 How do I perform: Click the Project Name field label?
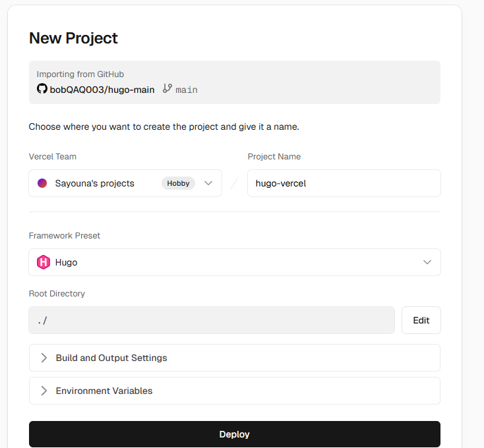(x=274, y=157)
